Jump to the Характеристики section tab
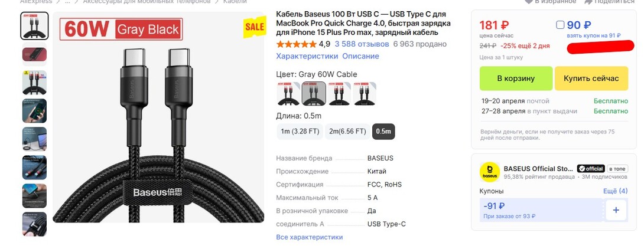This screenshot has height=249, width=644. pyautogui.click(x=307, y=56)
